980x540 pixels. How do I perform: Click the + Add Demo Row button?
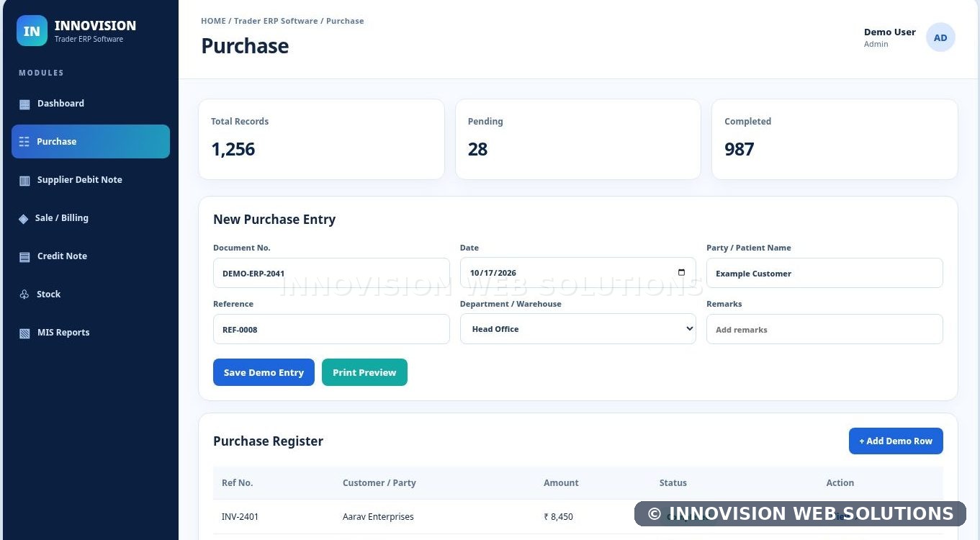896,441
